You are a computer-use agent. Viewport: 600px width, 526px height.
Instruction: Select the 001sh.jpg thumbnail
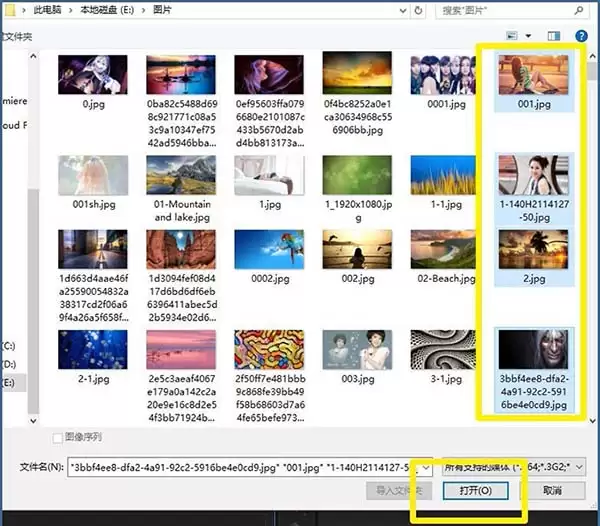(x=93, y=175)
